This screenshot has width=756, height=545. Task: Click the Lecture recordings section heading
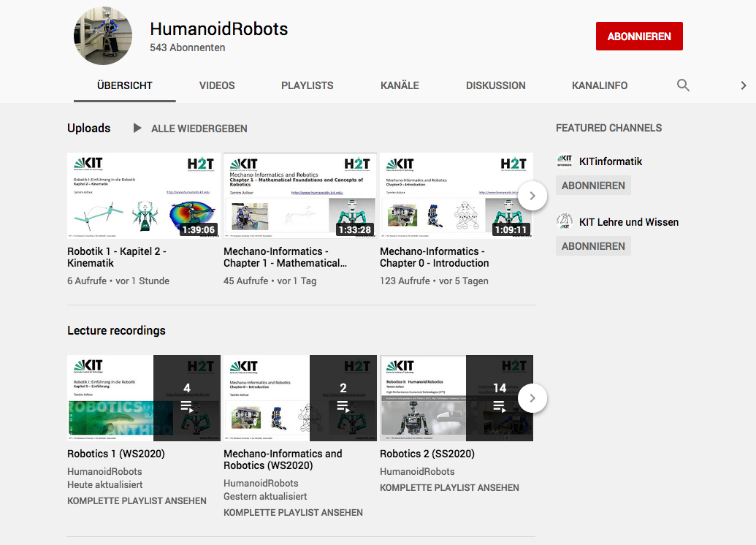point(116,330)
